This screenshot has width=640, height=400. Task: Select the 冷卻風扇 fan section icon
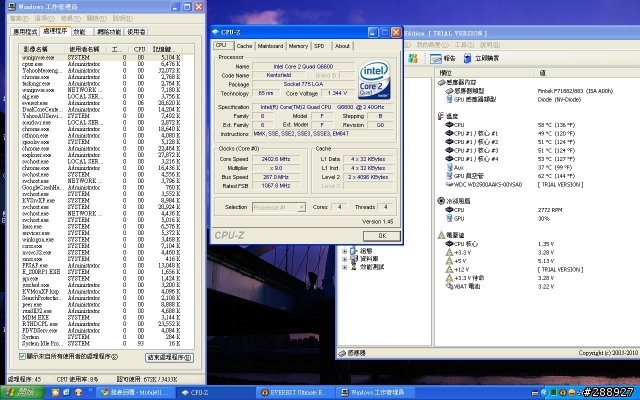[441, 201]
